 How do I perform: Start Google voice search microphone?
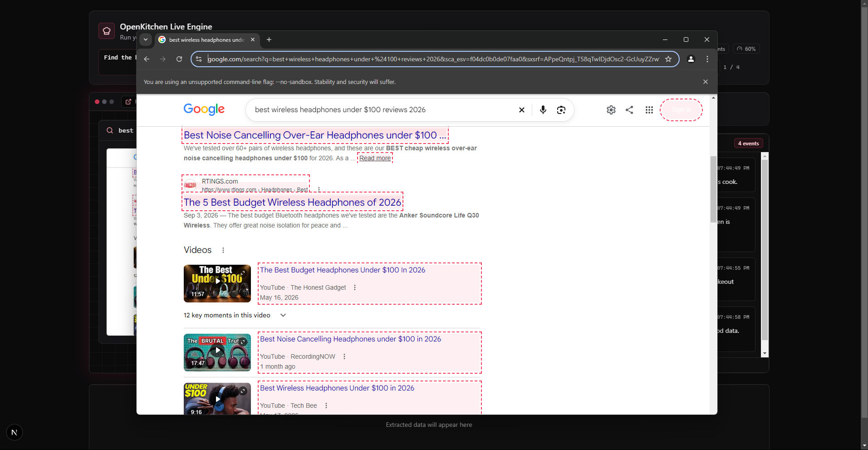[x=543, y=110]
